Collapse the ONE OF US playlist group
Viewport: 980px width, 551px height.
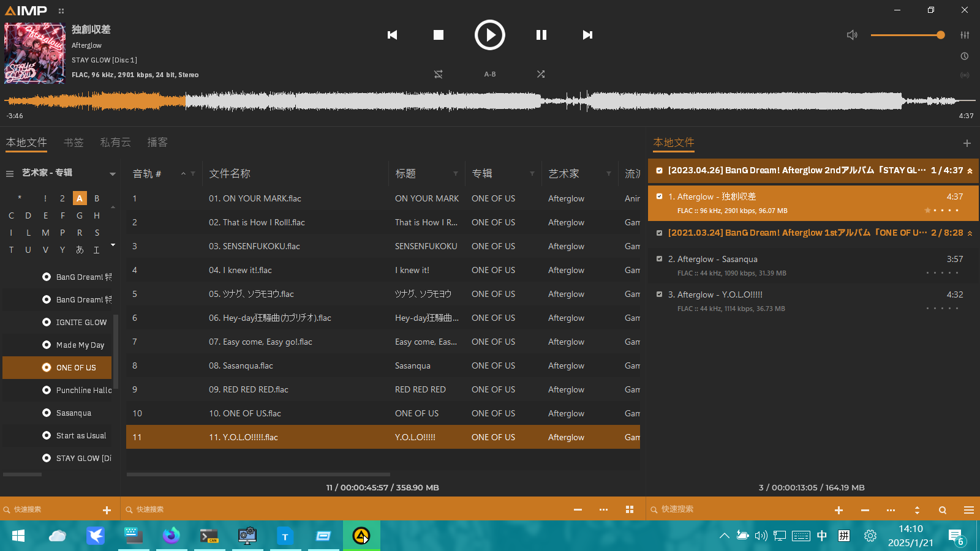tap(970, 233)
